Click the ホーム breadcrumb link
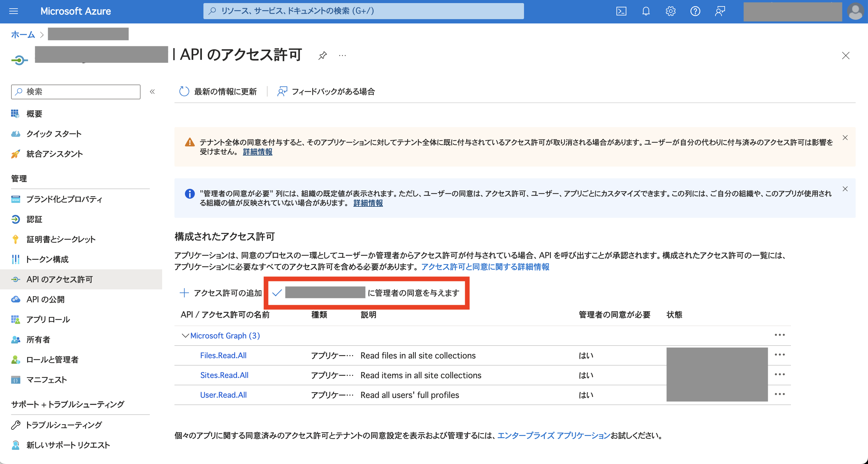This screenshot has height=464, width=868. (x=23, y=34)
